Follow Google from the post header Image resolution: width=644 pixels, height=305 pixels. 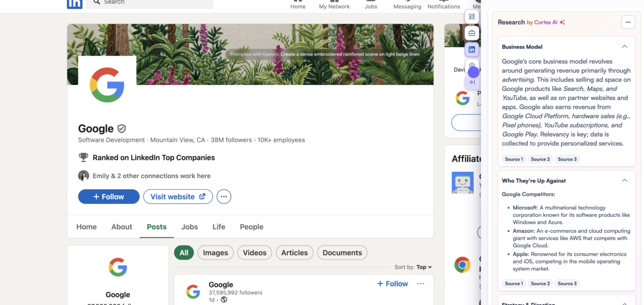pyautogui.click(x=392, y=284)
